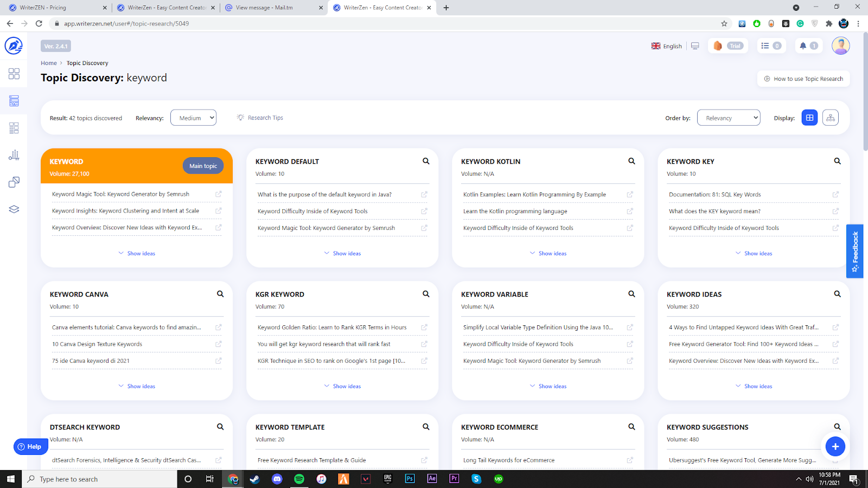Click search icon on KGR Keyword card
Viewport: 868px width, 488px height.
coord(426,294)
